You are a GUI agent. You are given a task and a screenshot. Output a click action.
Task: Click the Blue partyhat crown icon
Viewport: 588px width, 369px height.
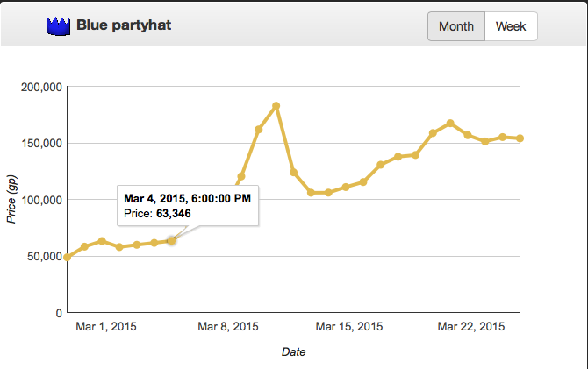(58, 25)
